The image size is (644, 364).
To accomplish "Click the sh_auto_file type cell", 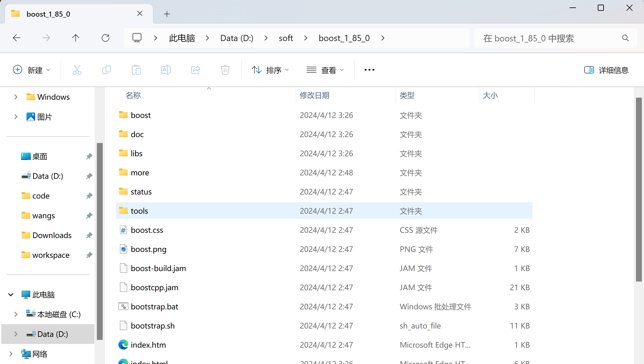I will 420,326.
